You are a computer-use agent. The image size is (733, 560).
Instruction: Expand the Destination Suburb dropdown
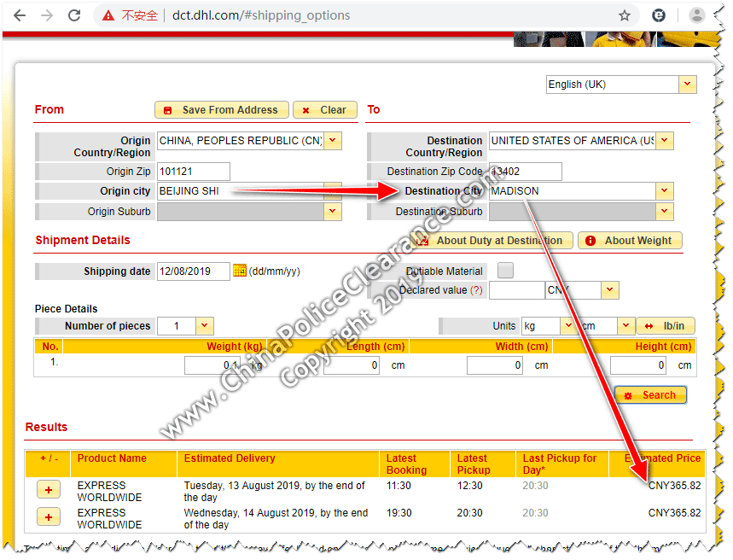[x=664, y=212]
